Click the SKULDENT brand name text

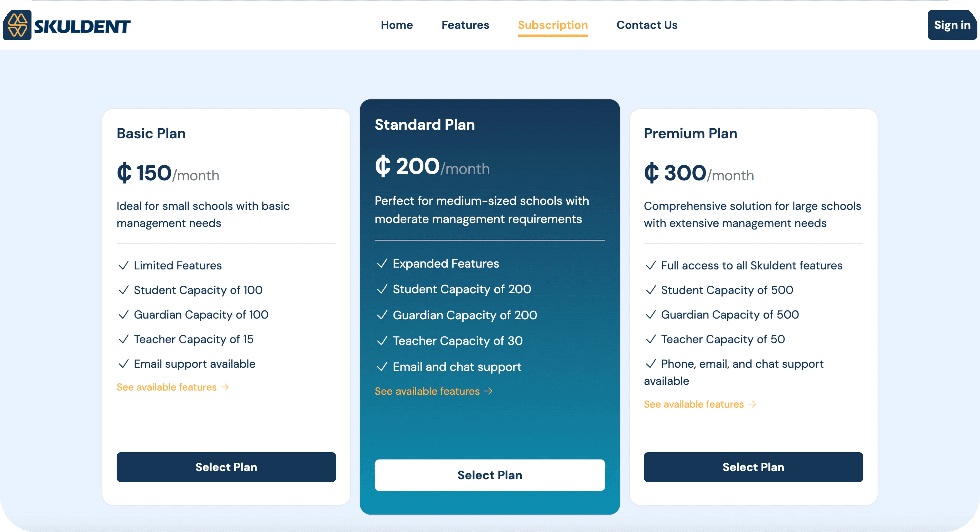click(x=82, y=27)
